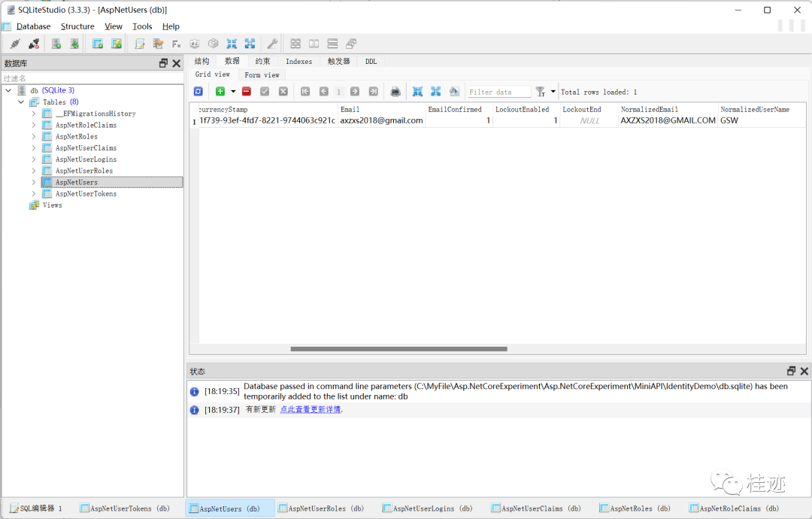812x519 pixels.
Task: Select the Views tree node
Action: [x=53, y=205]
